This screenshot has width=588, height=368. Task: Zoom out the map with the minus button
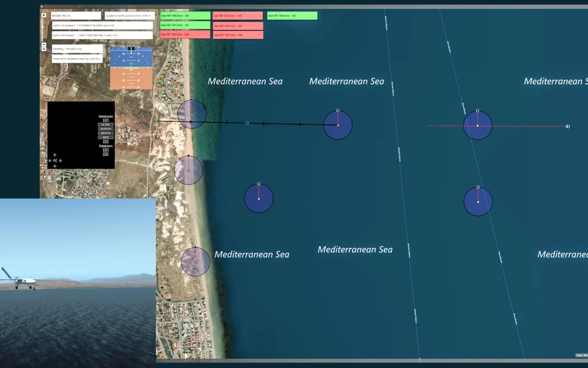(x=44, y=44)
